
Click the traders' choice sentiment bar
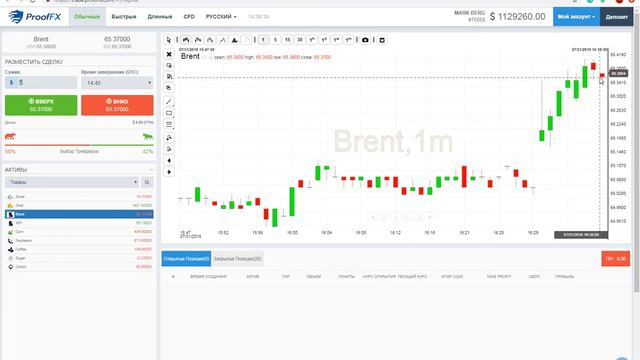[79, 145]
